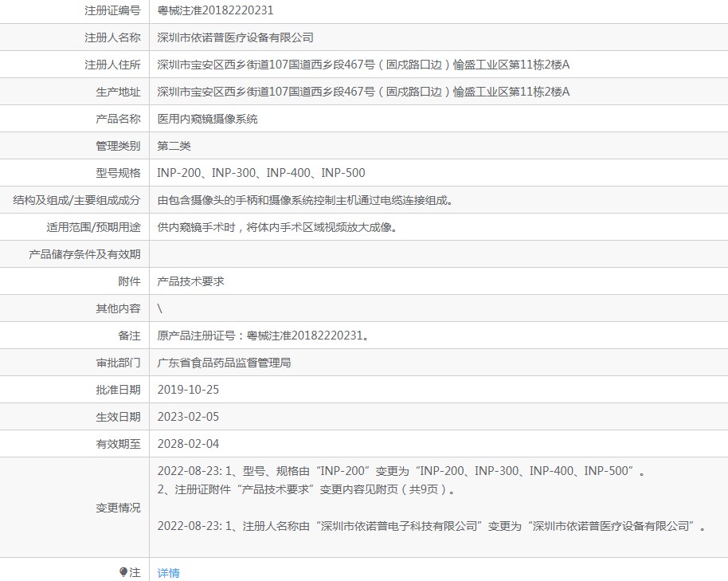Click structure description starting 由包含摄像头的手柄

[x=305, y=200]
